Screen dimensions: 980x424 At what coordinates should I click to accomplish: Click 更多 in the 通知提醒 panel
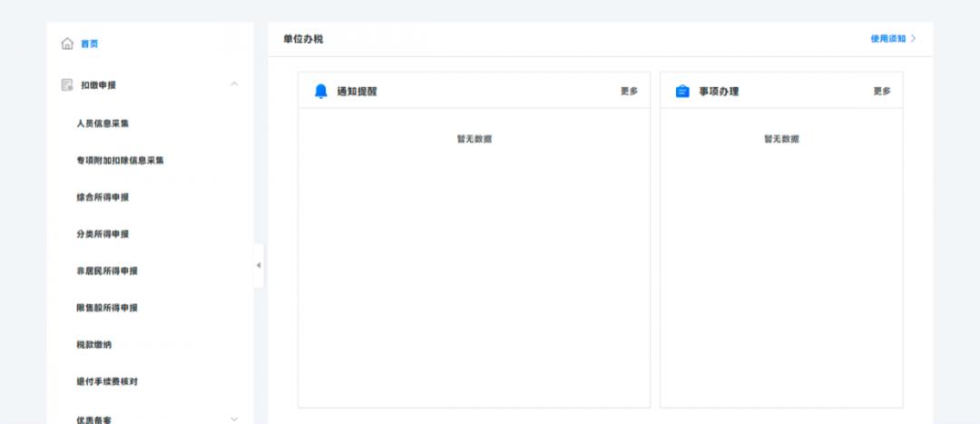pyautogui.click(x=629, y=91)
